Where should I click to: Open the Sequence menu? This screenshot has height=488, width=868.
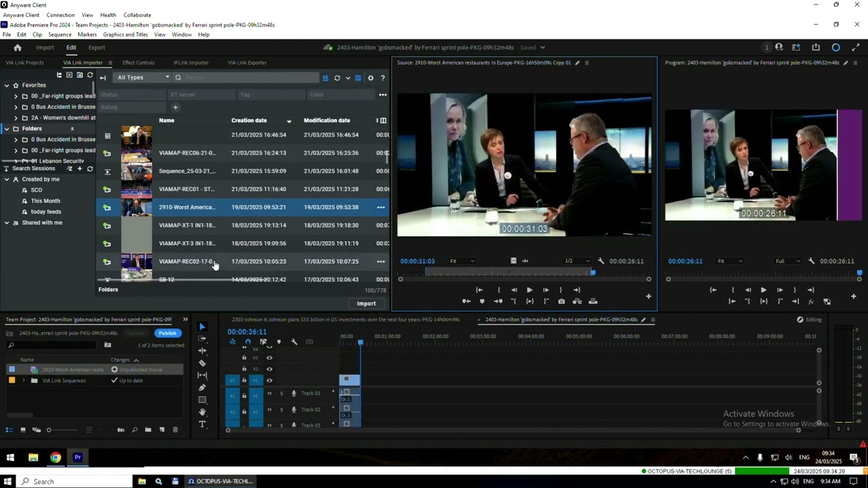[x=60, y=35]
